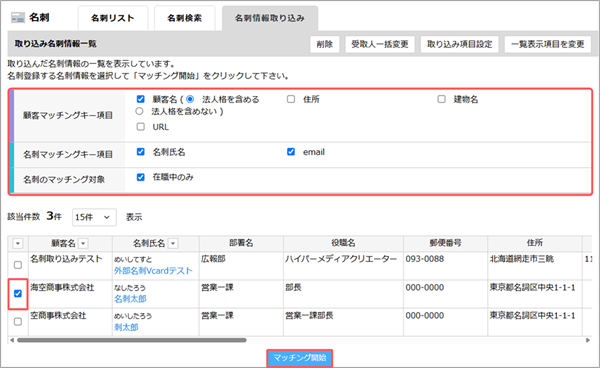The height and width of the screenshot is (368, 600).
Task: Open the select-all dropdown in table header
Action: [18, 243]
